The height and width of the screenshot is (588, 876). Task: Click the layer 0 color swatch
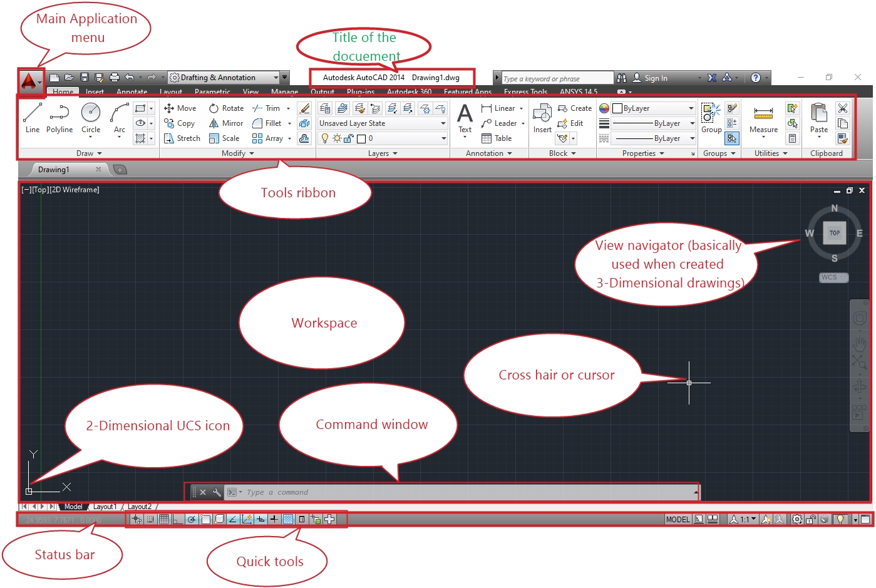[x=361, y=138]
